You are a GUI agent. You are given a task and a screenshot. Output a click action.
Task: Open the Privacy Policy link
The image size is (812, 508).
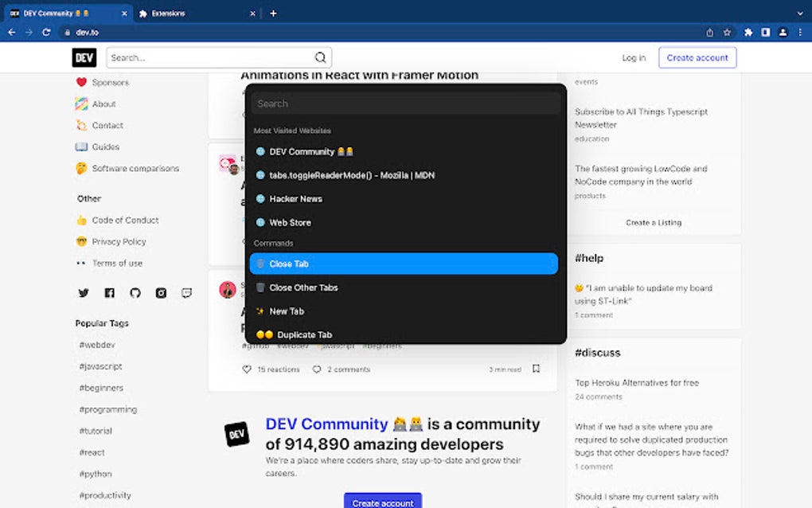119,242
